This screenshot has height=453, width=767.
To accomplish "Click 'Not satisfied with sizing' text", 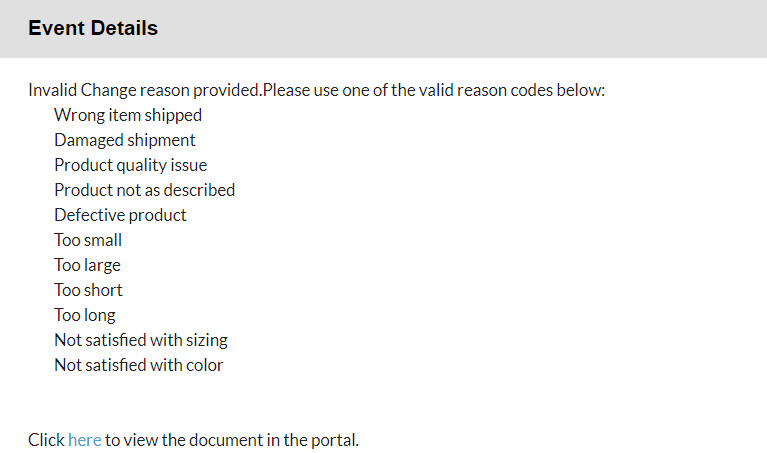I will point(140,340).
